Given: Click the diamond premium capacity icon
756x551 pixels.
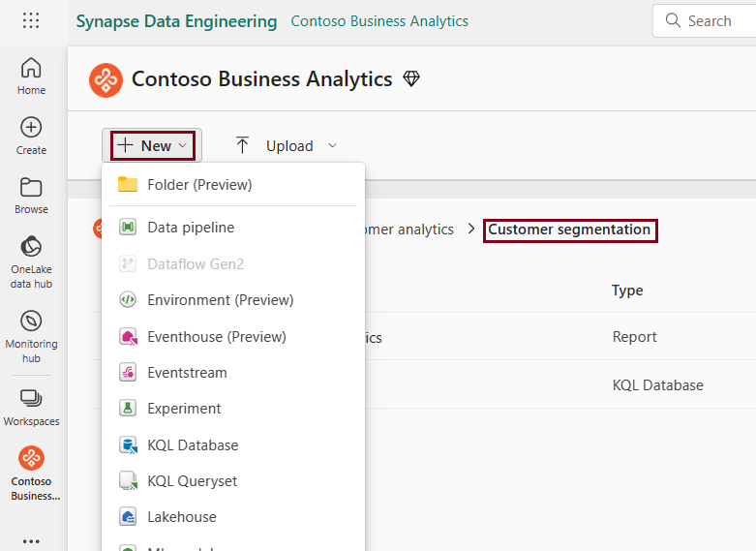Looking at the screenshot, I should [411, 78].
